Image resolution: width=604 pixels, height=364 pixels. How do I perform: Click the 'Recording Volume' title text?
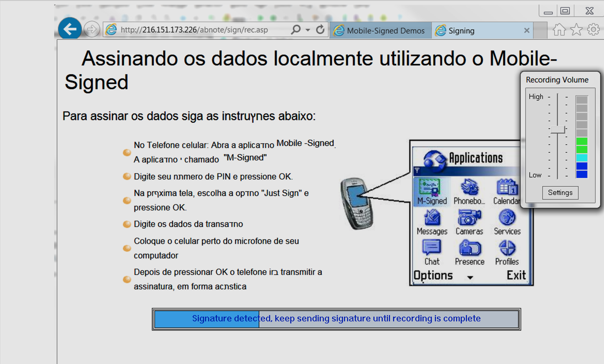click(557, 80)
